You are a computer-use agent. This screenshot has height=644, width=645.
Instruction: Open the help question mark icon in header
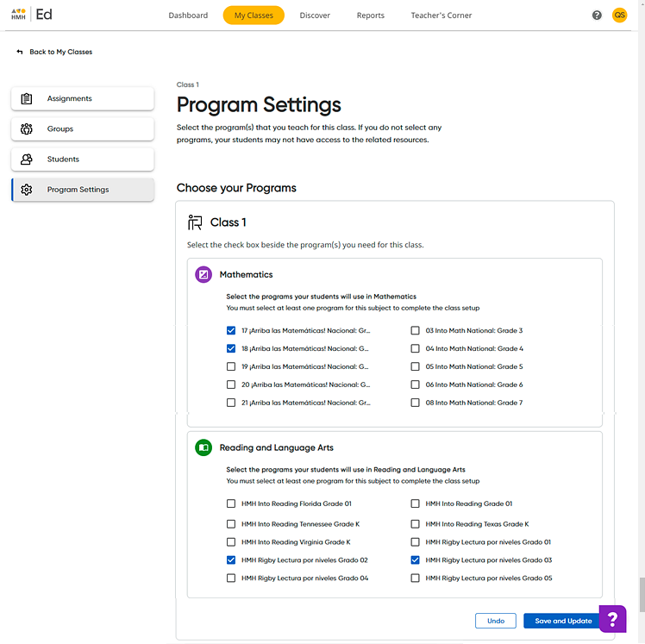[597, 16]
